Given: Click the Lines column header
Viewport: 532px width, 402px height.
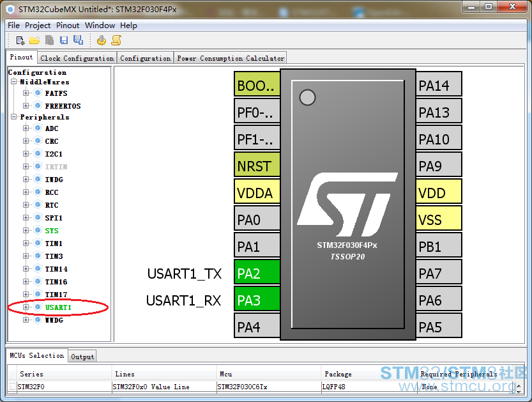Looking at the screenshot, I should tap(164, 374).
